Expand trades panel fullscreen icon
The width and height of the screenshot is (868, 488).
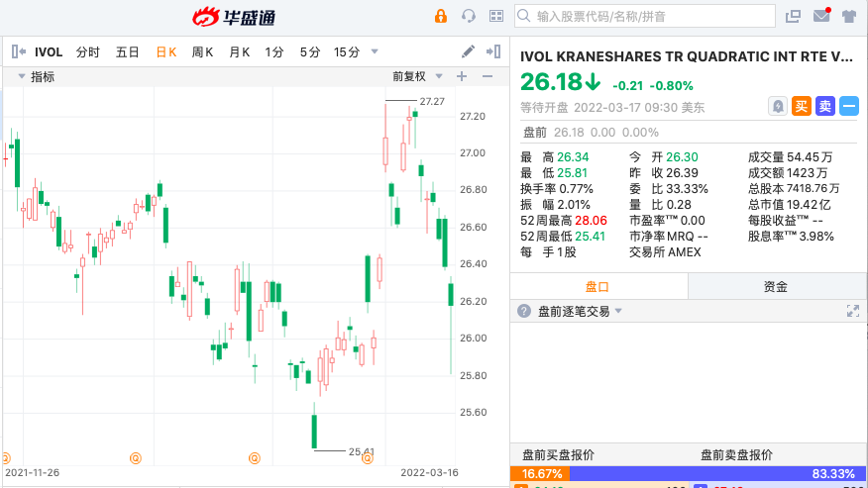pos(853,311)
